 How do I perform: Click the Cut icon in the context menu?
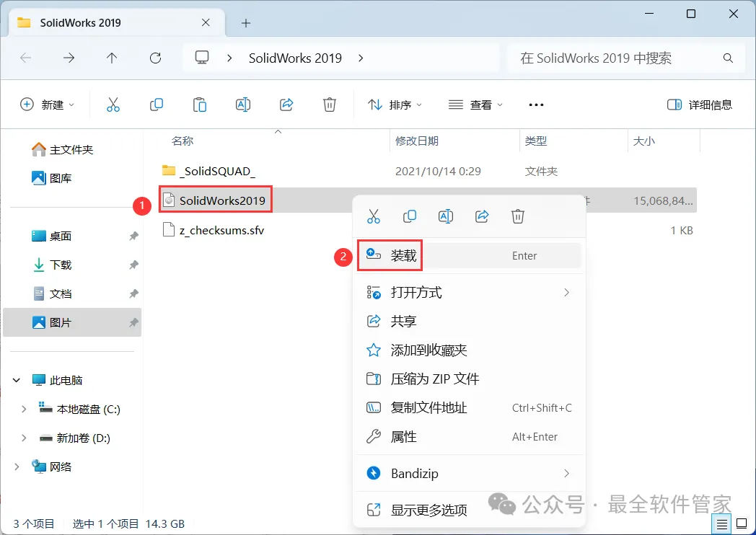point(374,216)
